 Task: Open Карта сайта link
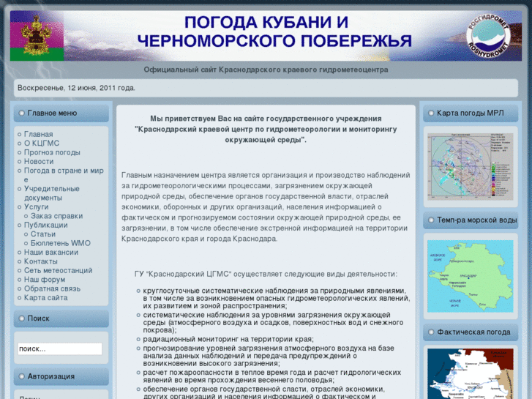coord(46,298)
